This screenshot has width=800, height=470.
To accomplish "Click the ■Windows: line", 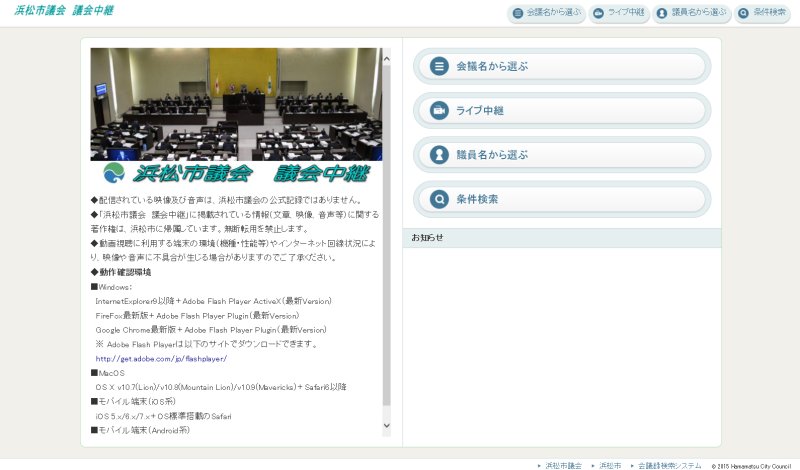I will 111,287.
